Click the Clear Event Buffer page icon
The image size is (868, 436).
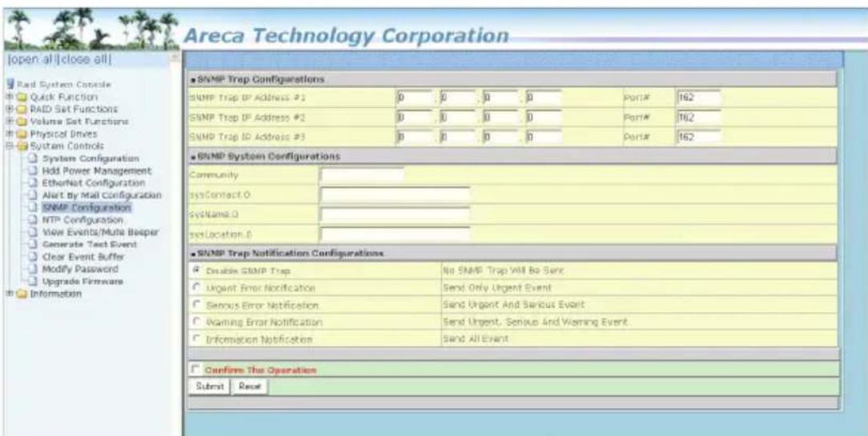click(x=34, y=257)
